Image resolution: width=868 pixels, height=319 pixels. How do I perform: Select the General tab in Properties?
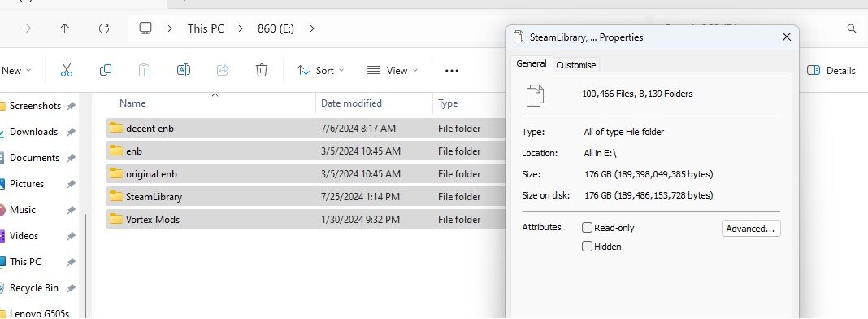[531, 63]
